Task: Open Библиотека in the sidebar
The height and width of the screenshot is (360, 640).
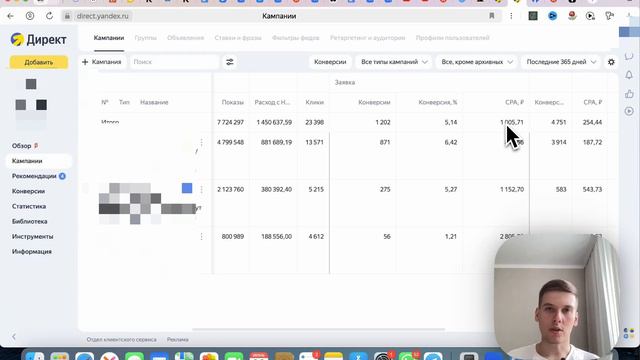Action: click(x=29, y=221)
